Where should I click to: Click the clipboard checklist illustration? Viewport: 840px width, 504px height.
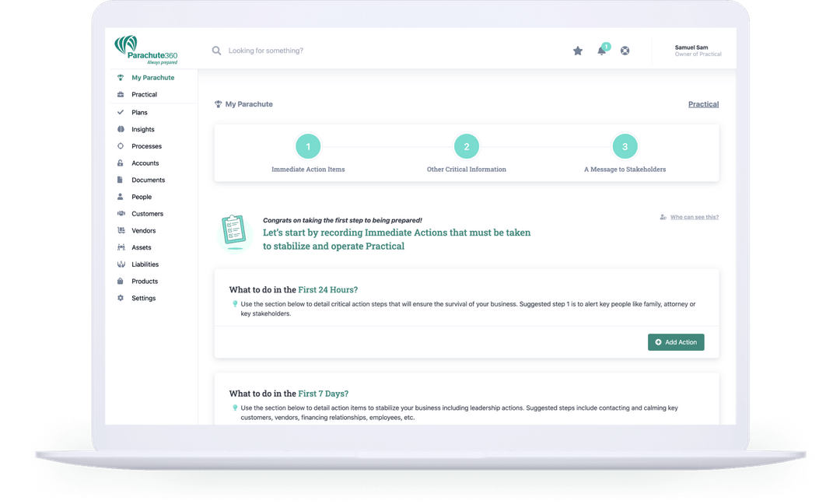[x=234, y=233]
